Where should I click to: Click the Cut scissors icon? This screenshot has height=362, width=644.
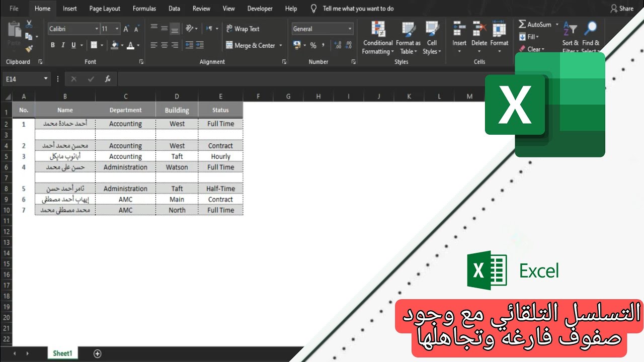coord(29,24)
